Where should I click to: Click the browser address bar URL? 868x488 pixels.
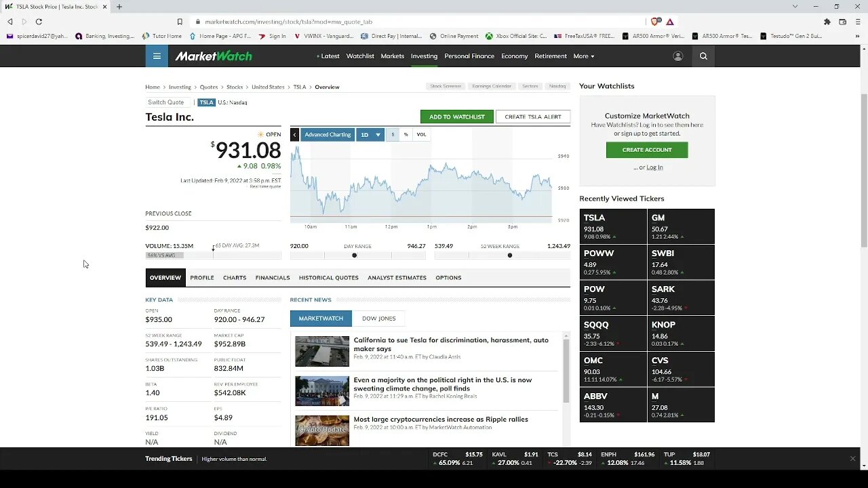point(288,22)
